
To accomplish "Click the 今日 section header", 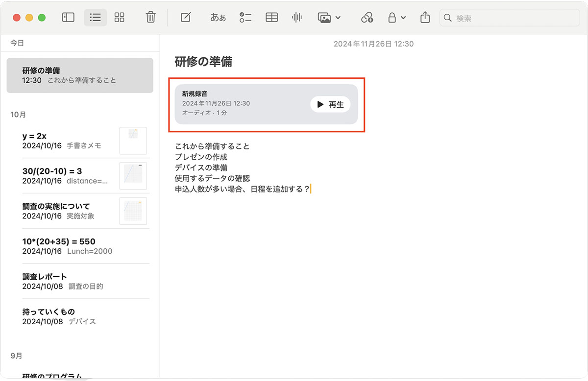I will [x=17, y=43].
